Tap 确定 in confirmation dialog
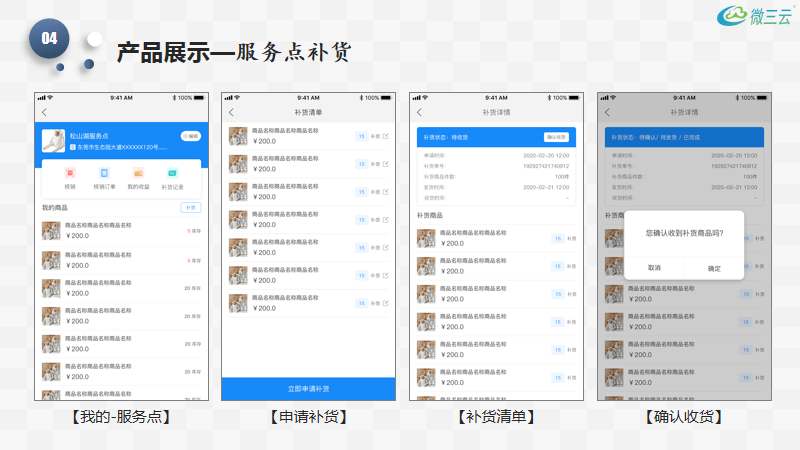Image resolution: width=800 pixels, height=450 pixels. coord(714,268)
